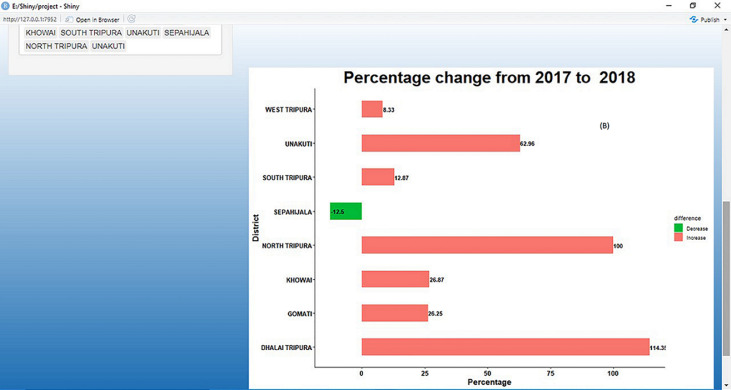This screenshot has height=390, width=731.
Task: Restore down the Shiny window
Action: click(693, 6)
